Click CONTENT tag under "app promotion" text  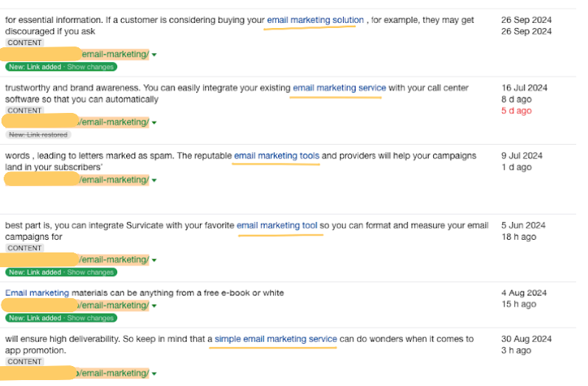pyautogui.click(x=24, y=362)
